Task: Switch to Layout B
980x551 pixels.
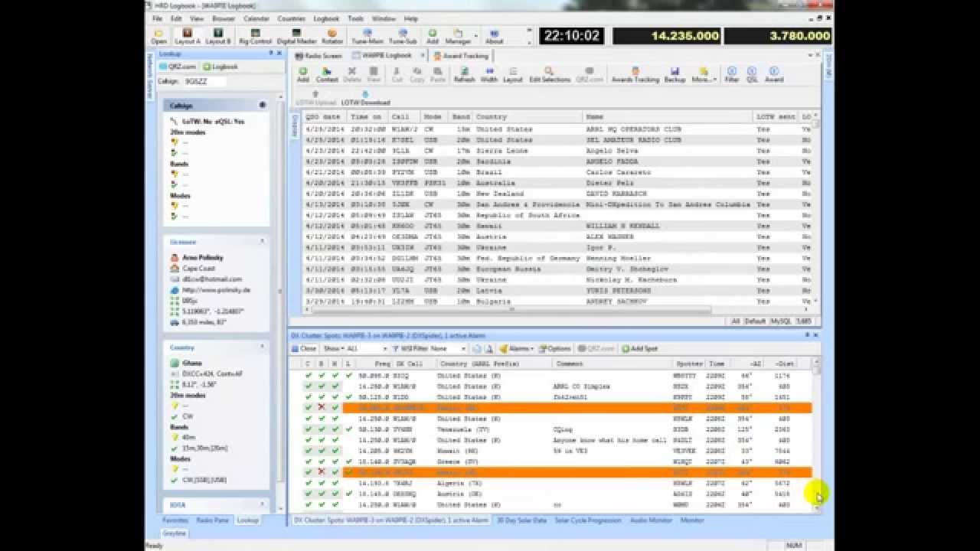Action: click(218, 37)
